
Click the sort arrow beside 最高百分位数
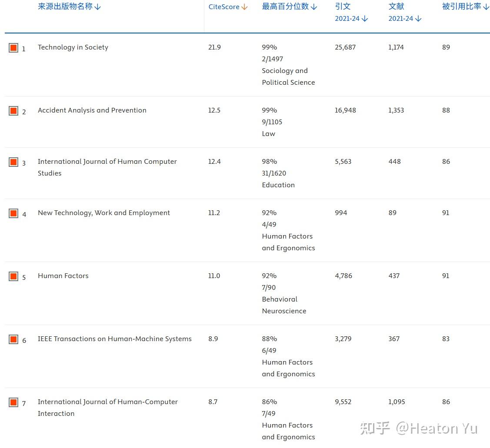pyautogui.click(x=314, y=7)
